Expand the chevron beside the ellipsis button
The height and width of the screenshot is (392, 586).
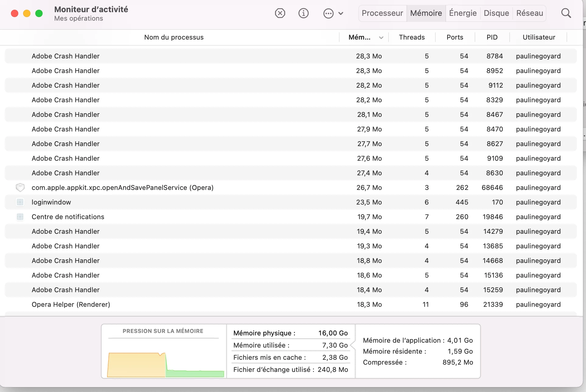pyautogui.click(x=341, y=13)
